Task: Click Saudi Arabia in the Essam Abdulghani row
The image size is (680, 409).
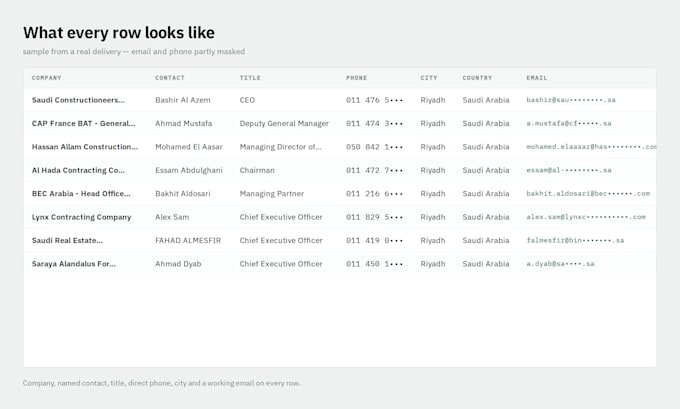Action: click(x=486, y=170)
